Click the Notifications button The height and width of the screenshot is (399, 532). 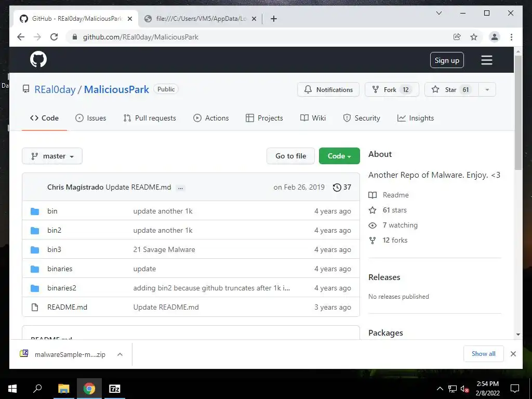tap(328, 89)
